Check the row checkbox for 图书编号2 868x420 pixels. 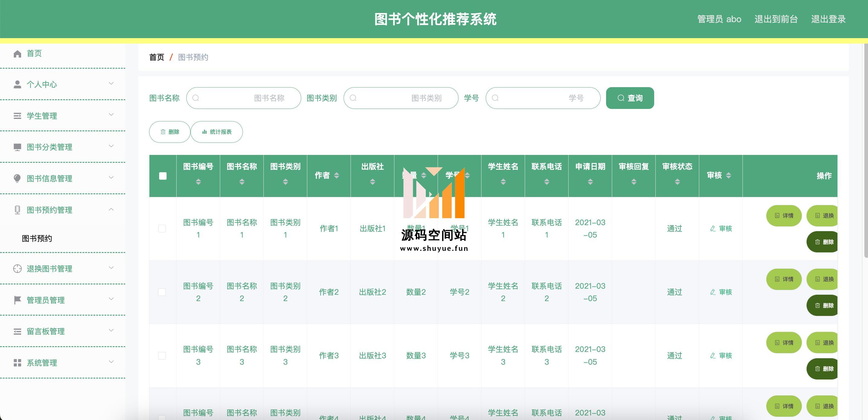pyautogui.click(x=162, y=292)
